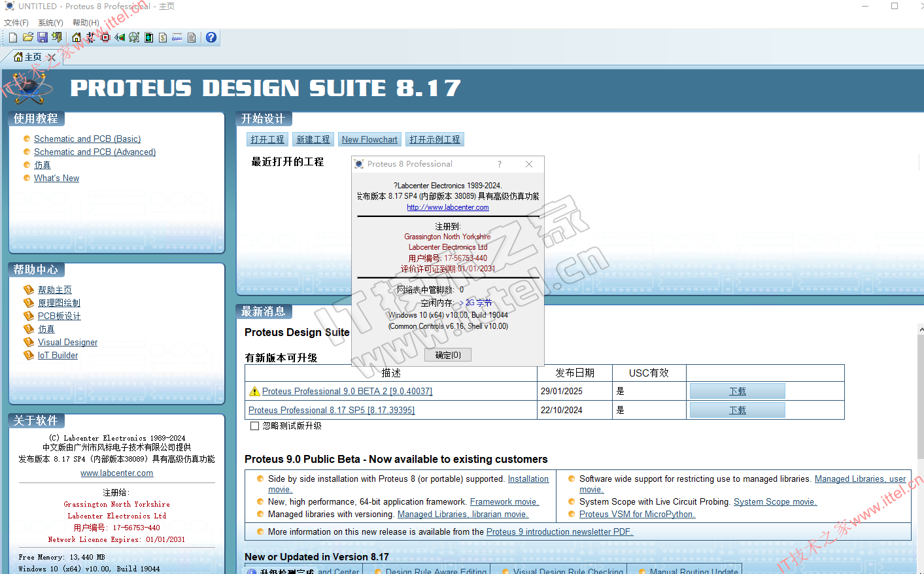This screenshot has width=924, height=574.
Task: Click the New Project toolbar icon
Action: [x=13, y=37]
